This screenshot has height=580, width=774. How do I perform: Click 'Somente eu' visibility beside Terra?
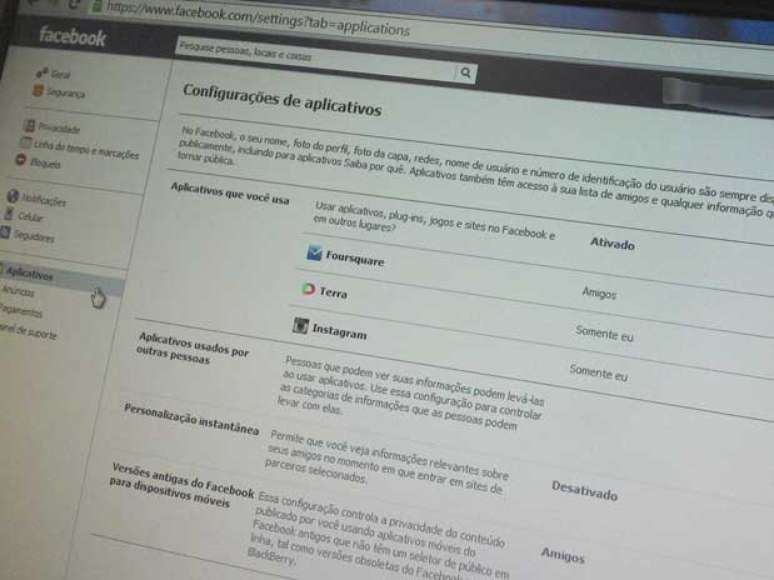604,333
